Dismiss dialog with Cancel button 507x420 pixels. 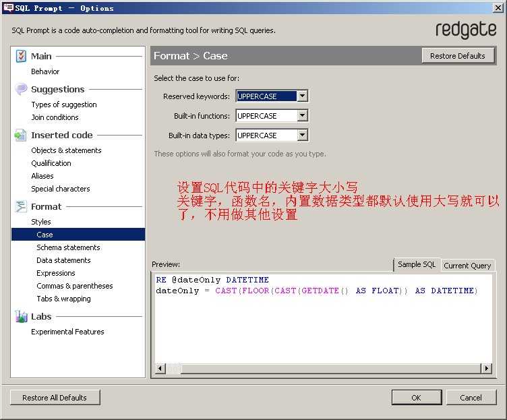click(x=471, y=397)
